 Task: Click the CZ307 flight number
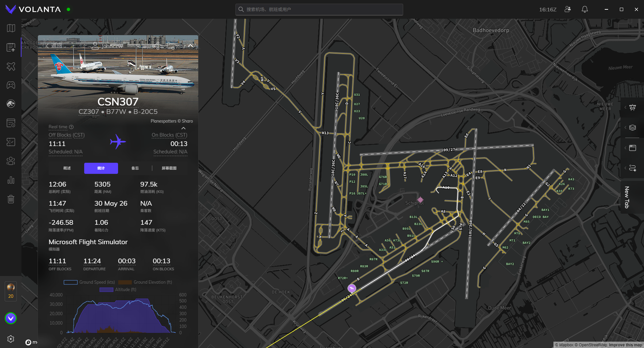(x=89, y=112)
